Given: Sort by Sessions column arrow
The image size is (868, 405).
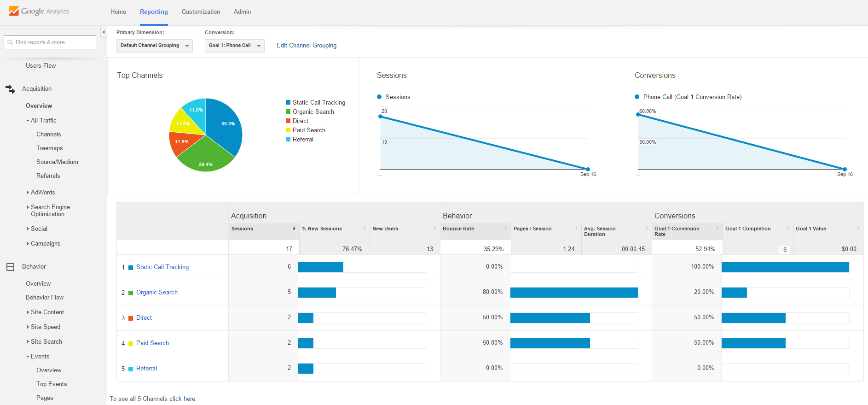Looking at the screenshot, I should point(294,229).
